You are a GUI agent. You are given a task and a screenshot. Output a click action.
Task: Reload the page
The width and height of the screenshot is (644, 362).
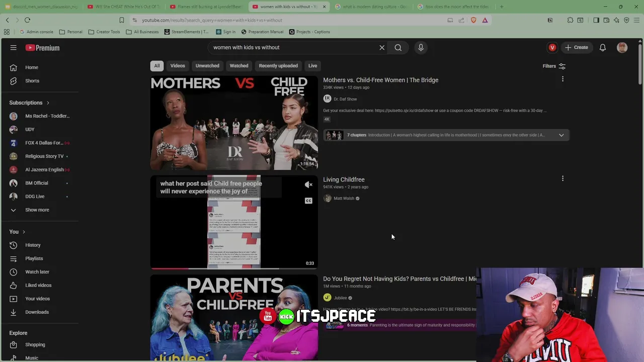pos(27,20)
